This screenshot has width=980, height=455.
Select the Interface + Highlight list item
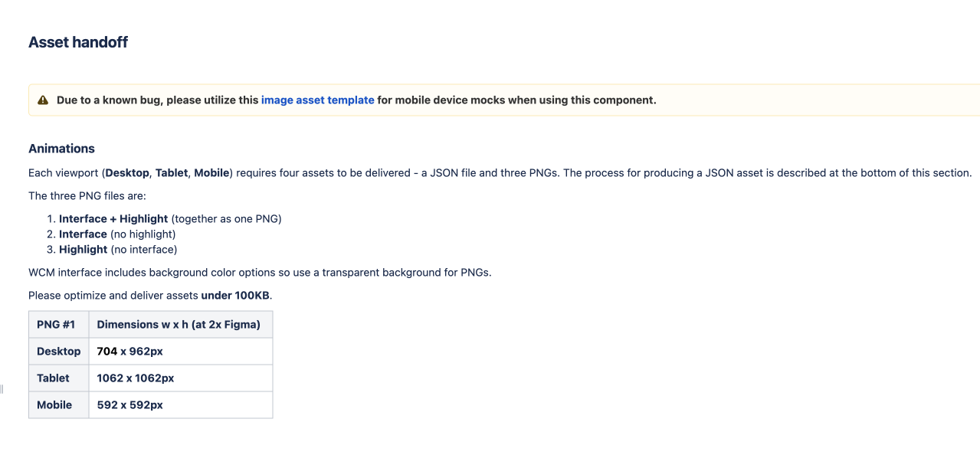[x=170, y=219]
